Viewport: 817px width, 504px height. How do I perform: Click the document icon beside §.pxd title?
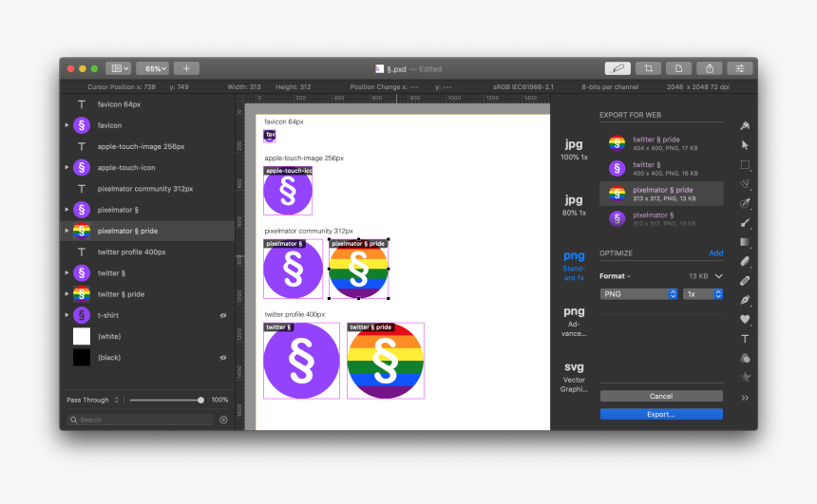click(379, 68)
